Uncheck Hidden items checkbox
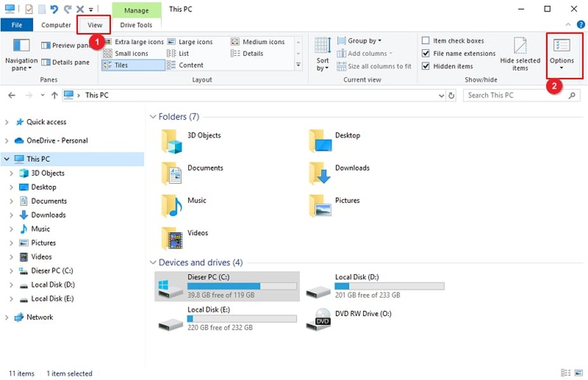This screenshot has width=588, height=380. click(x=426, y=66)
